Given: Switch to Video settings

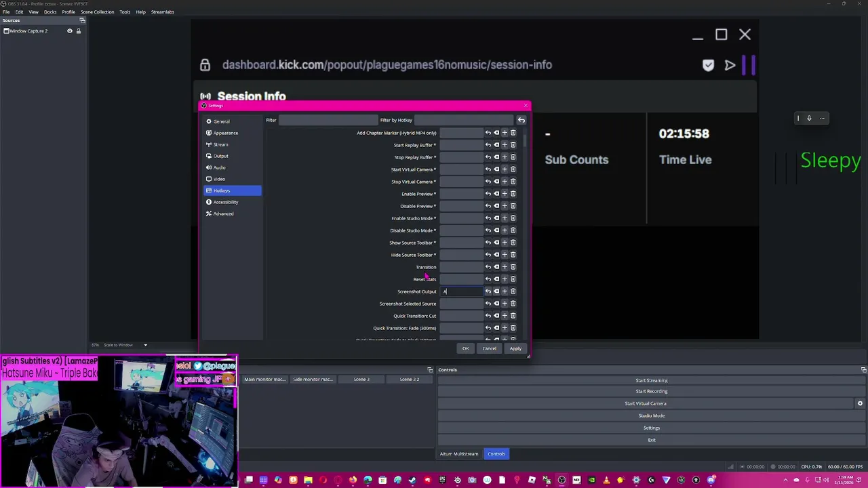Looking at the screenshot, I should (233, 179).
